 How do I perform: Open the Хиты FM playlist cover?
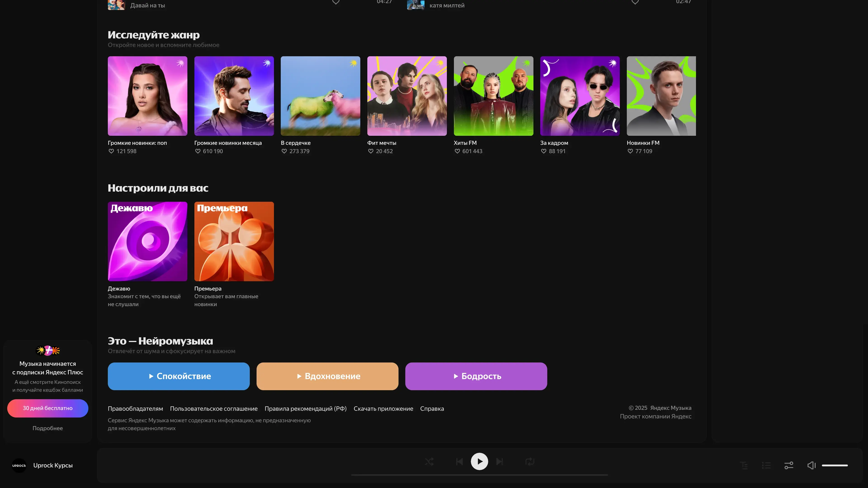tap(493, 96)
